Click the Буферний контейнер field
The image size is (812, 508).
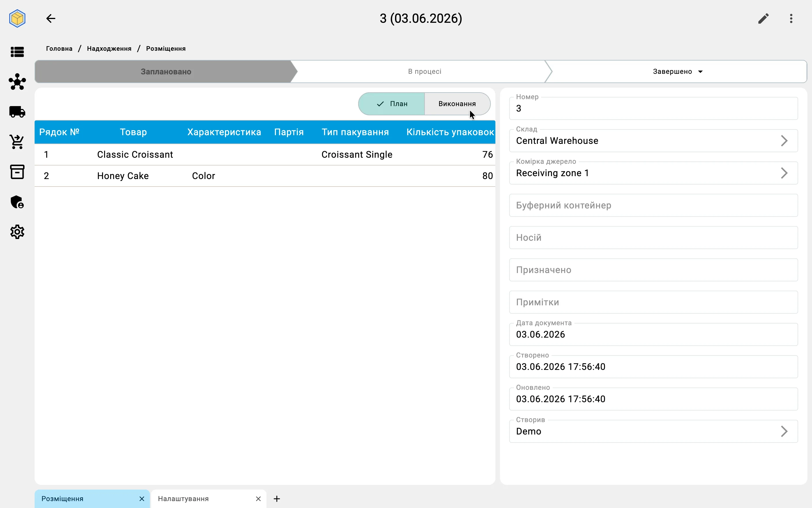click(x=653, y=205)
